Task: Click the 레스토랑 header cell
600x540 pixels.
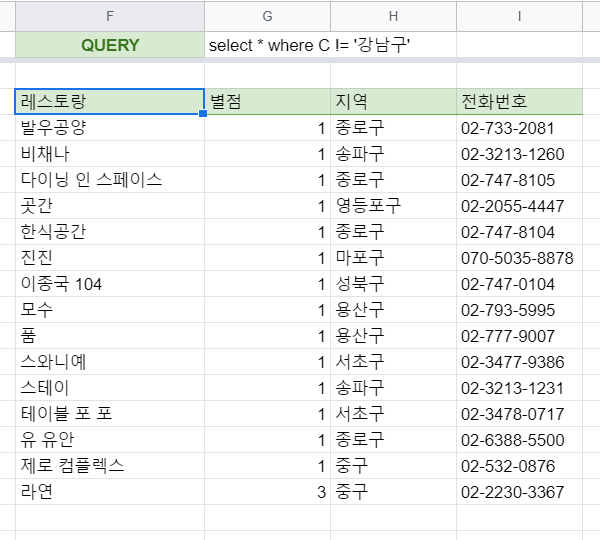Action: [110, 101]
